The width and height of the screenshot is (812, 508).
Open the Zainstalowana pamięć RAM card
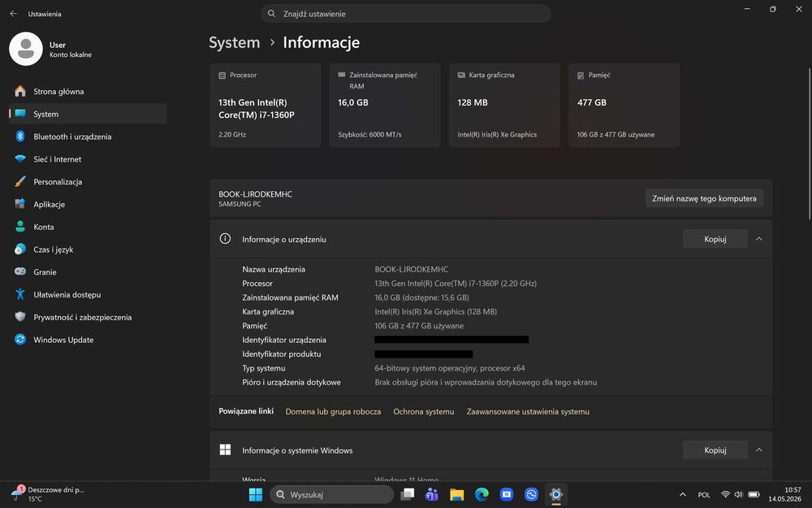385,105
